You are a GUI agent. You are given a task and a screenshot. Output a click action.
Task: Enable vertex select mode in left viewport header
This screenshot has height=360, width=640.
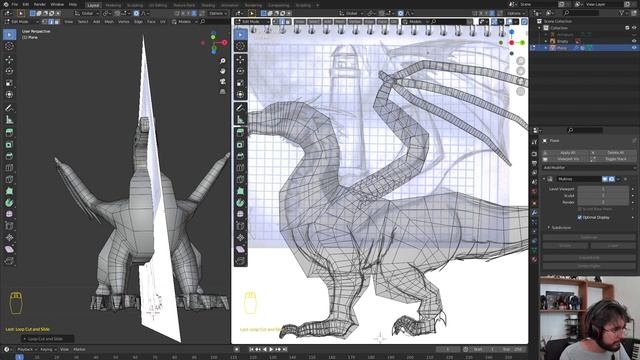[x=45, y=22]
